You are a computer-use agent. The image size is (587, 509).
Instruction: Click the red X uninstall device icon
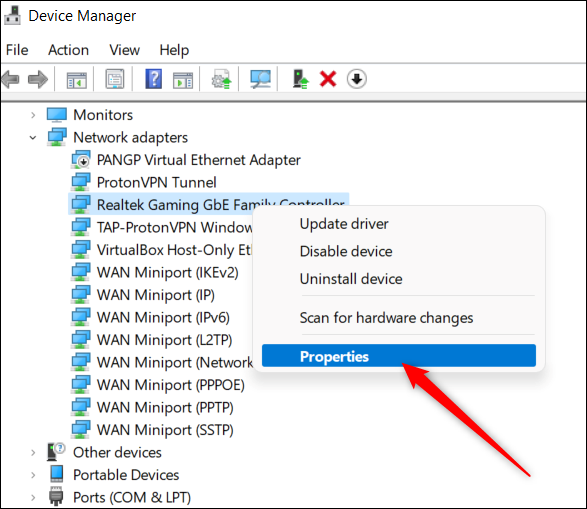(328, 79)
